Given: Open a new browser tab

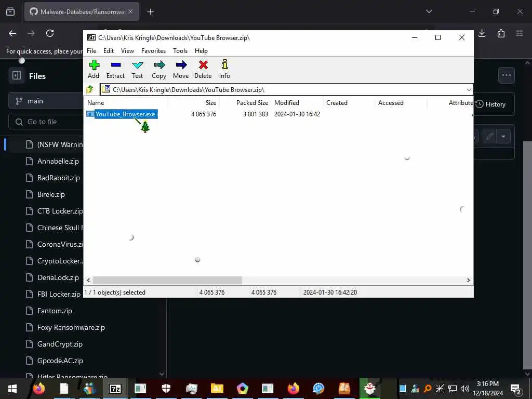Looking at the screenshot, I should click(x=150, y=12).
